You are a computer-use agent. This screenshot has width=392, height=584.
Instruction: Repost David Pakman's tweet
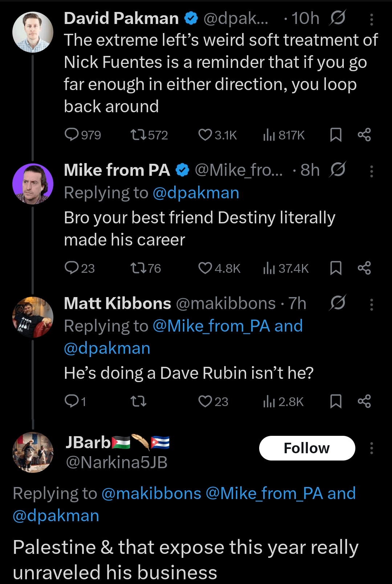[x=138, y=135]
